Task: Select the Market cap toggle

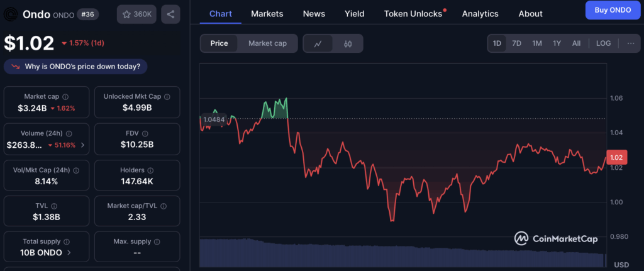Action: [x=267, y=43]
